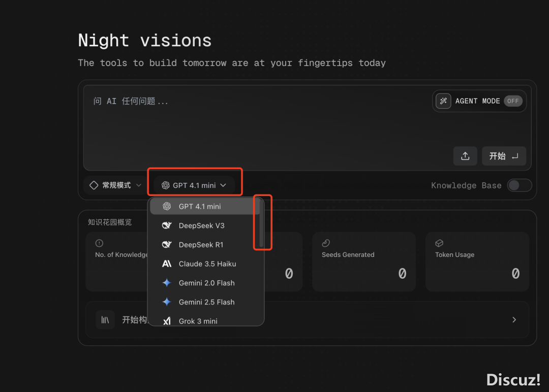This screenshot has width=549, height=392.
Task: Pick Grok 3 mini model option
Action: [x=198, y=321]
